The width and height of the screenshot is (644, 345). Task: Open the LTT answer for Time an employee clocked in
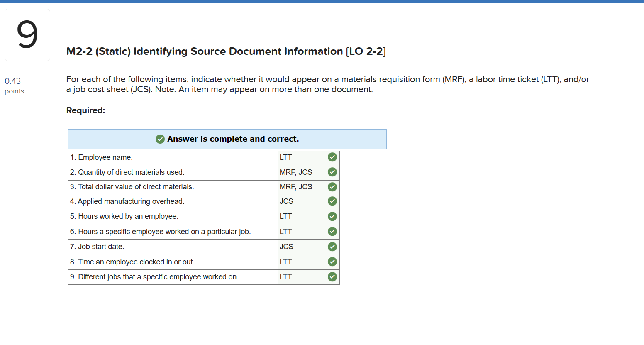click(309, 262)
